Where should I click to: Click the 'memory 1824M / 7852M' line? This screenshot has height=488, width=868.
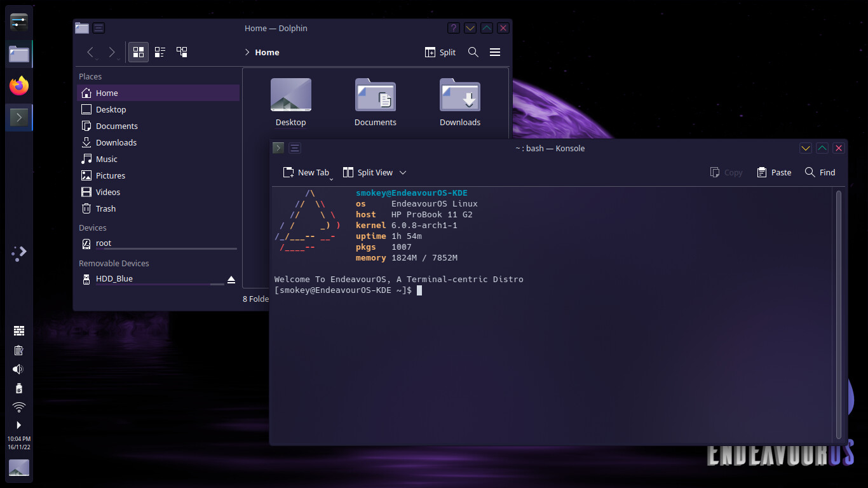coord(407,258)
